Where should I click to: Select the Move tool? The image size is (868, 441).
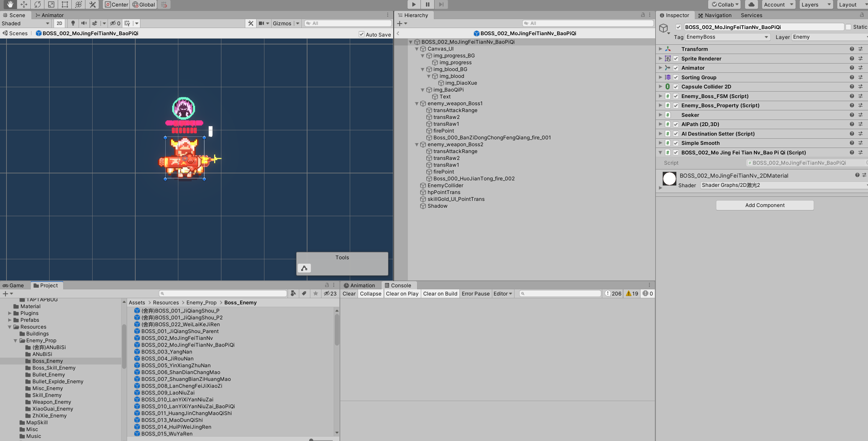coord(24,4)
